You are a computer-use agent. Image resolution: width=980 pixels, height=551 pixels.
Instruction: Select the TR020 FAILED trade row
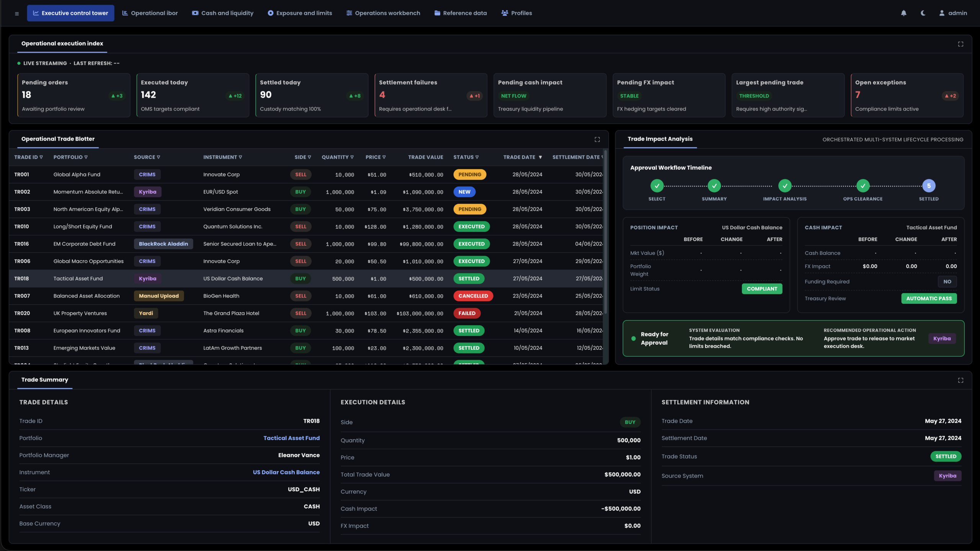pos(306,313)
